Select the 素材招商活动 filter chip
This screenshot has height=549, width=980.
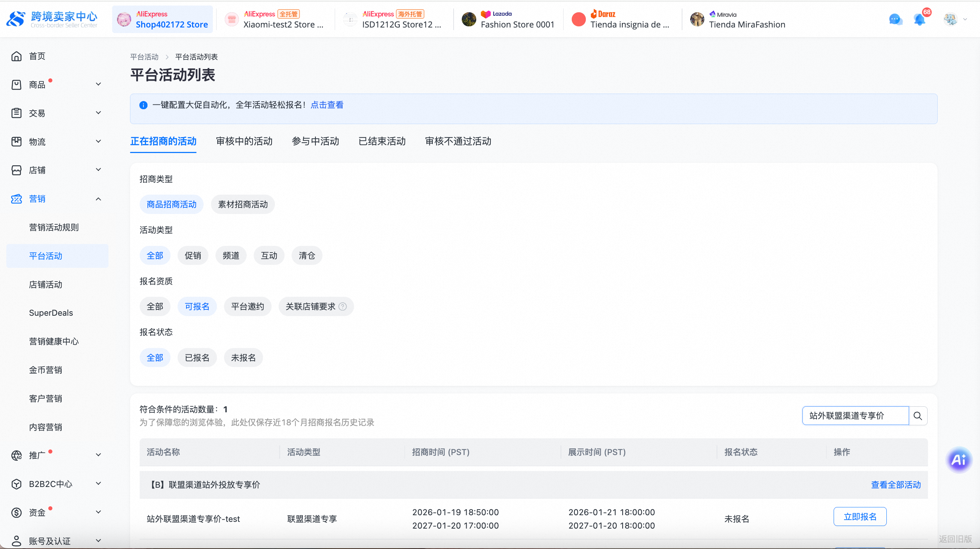pos(243,204)
